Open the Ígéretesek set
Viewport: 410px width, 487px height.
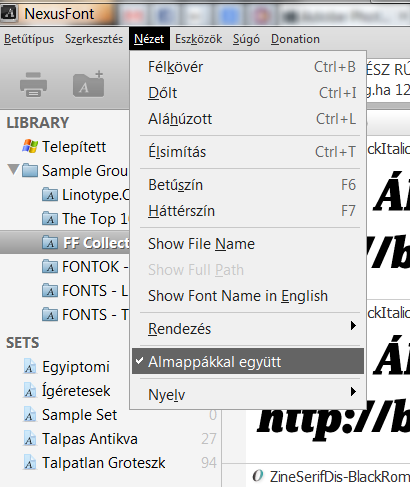(76, 391)
